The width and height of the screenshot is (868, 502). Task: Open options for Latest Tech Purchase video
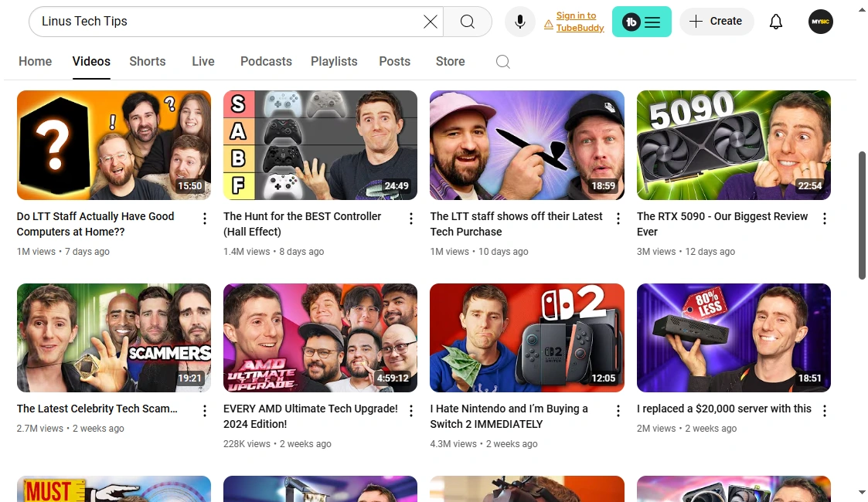pos(618,219)
